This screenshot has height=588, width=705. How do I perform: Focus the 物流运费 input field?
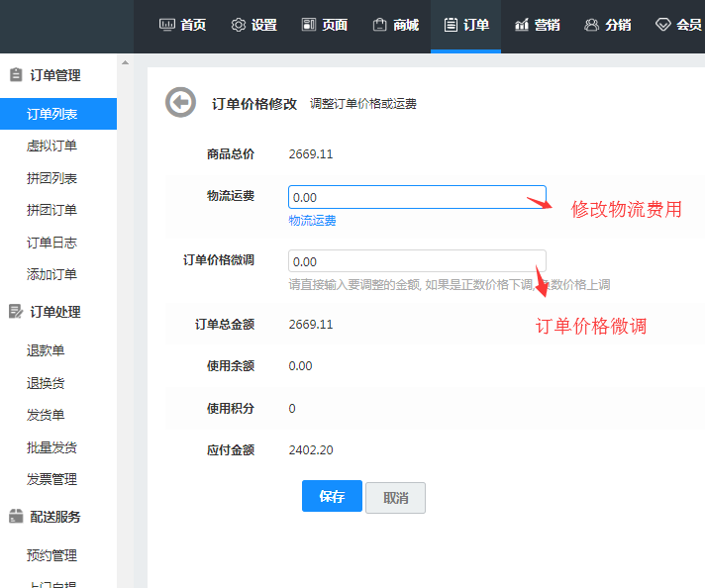point(417,197)
